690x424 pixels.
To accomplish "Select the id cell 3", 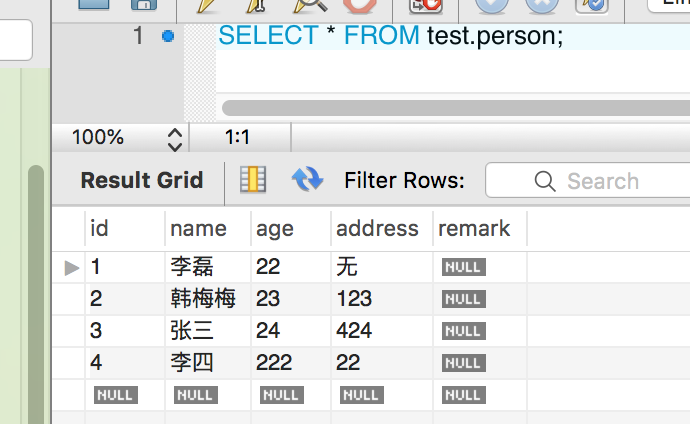I will point(125,331).
